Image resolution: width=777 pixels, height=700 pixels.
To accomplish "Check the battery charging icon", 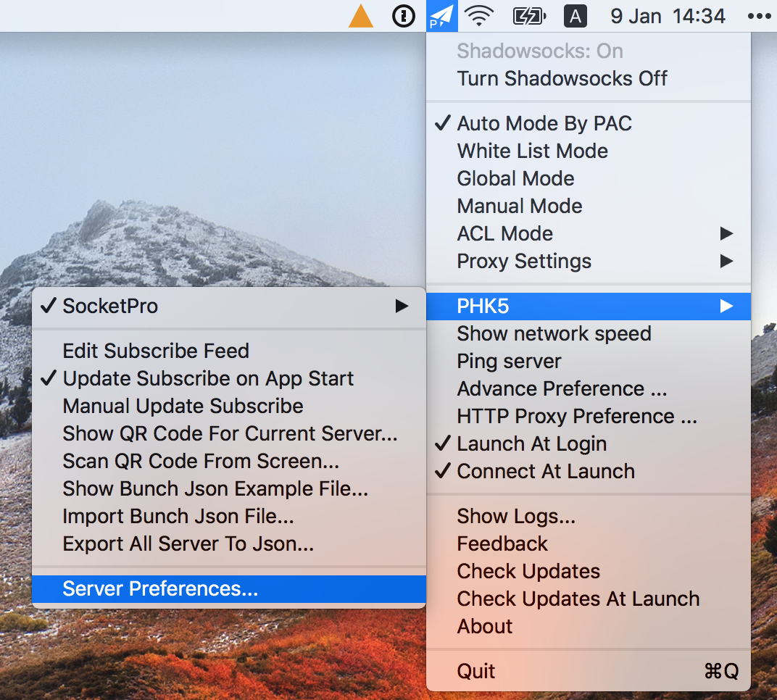I will pyautogui.click(x=528, y=17).
